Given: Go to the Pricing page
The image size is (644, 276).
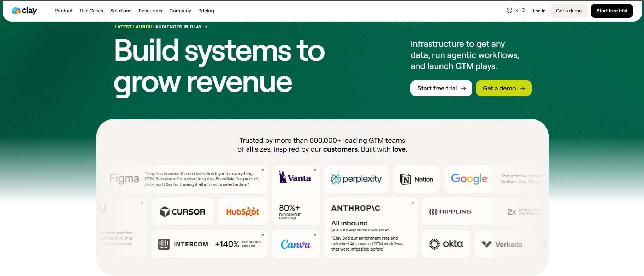Looking at the screenshot, I should 206,11.
